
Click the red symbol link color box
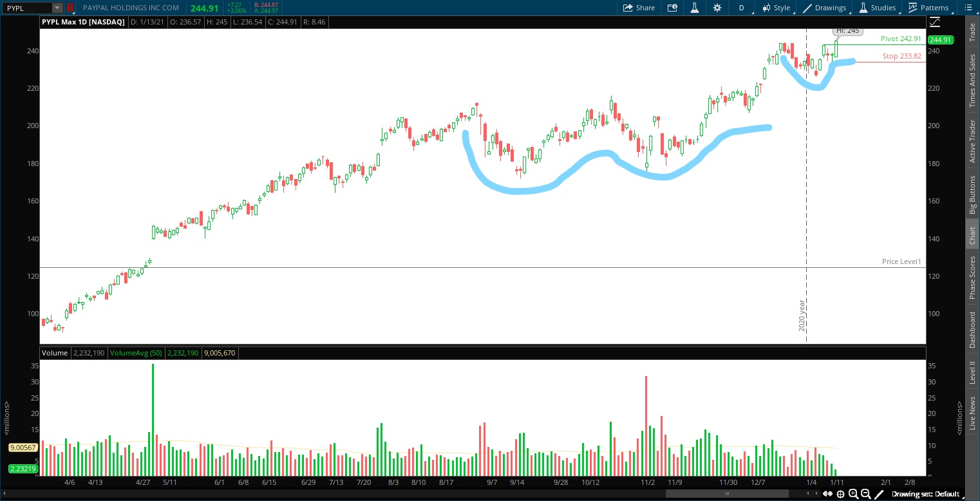pyautogui.click(x=70, y=8)
